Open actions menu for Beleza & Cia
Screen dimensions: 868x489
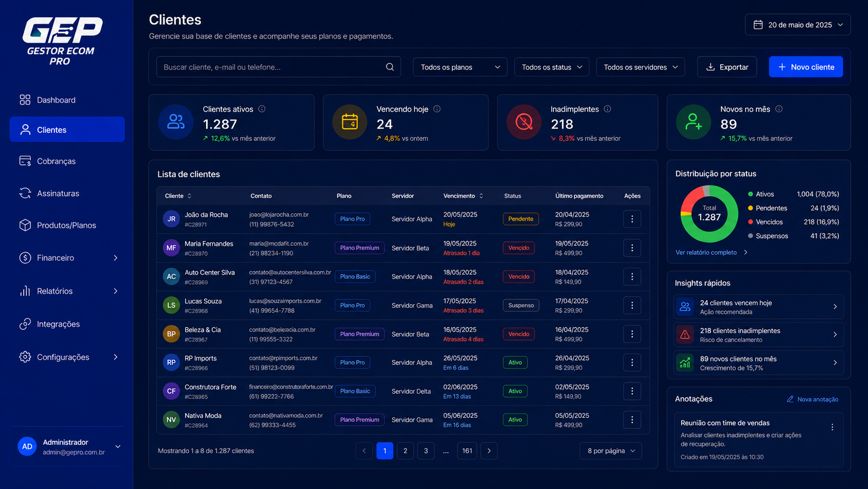[x=632, y=334]
